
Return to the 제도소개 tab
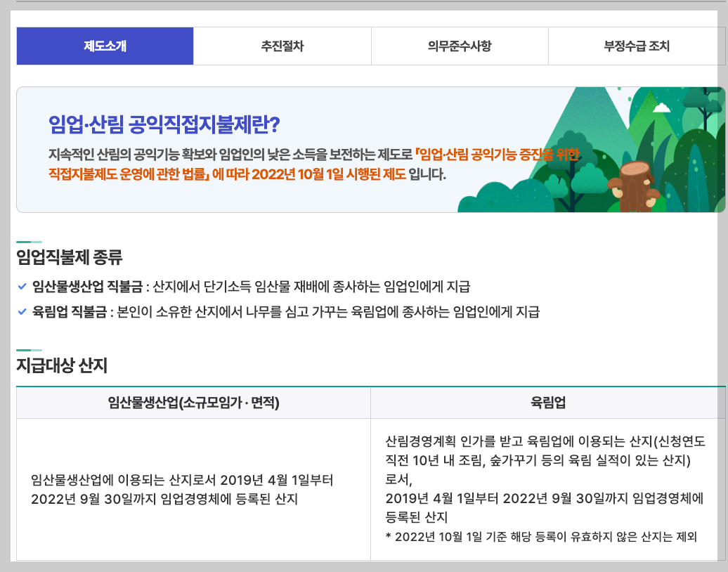coord(104,45)
